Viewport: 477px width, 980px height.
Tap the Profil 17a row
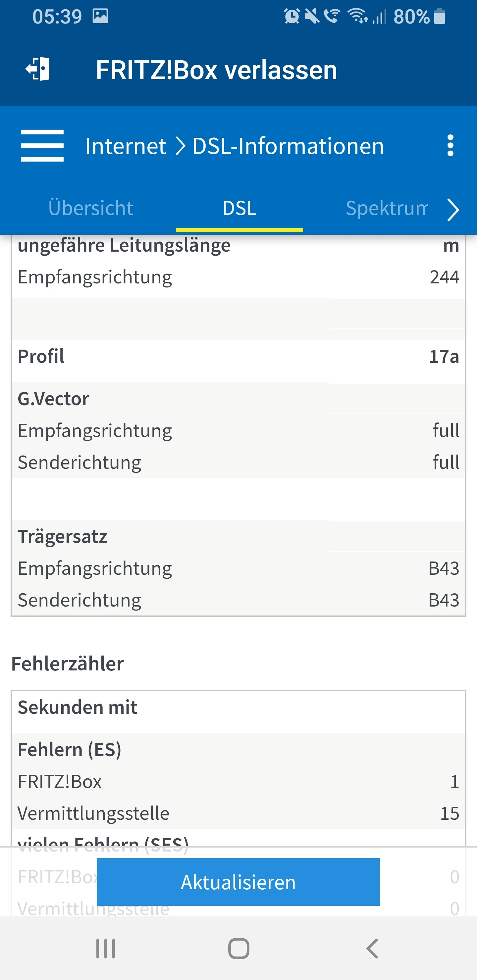click(x=238, y=357)
